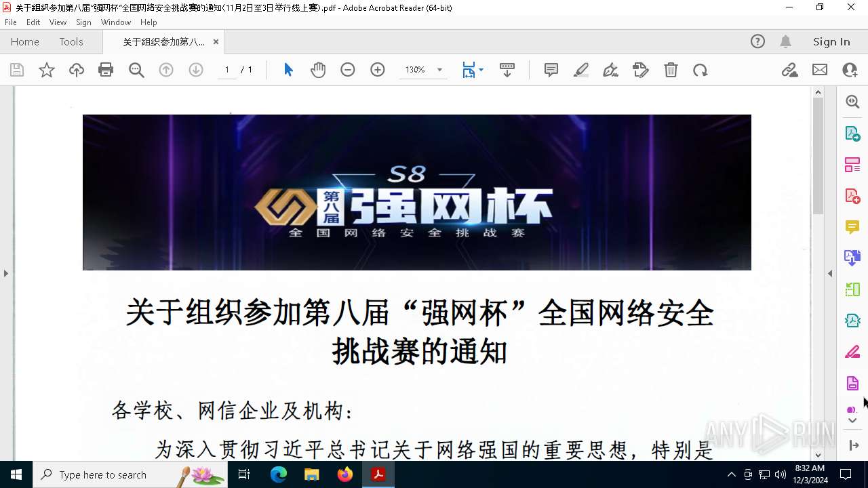The image size is (868, 488).
Task: Open the Window menu
Action: tap(116, 22)
